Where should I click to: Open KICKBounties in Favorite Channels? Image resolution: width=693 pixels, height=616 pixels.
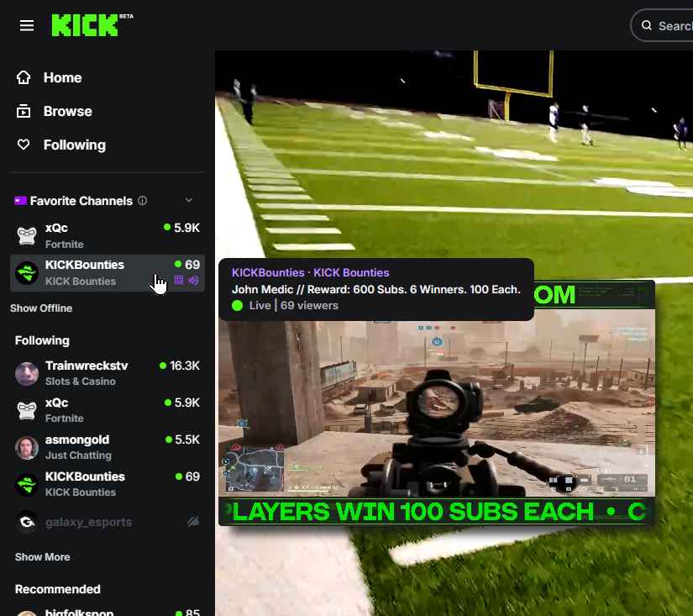(108, 273)
